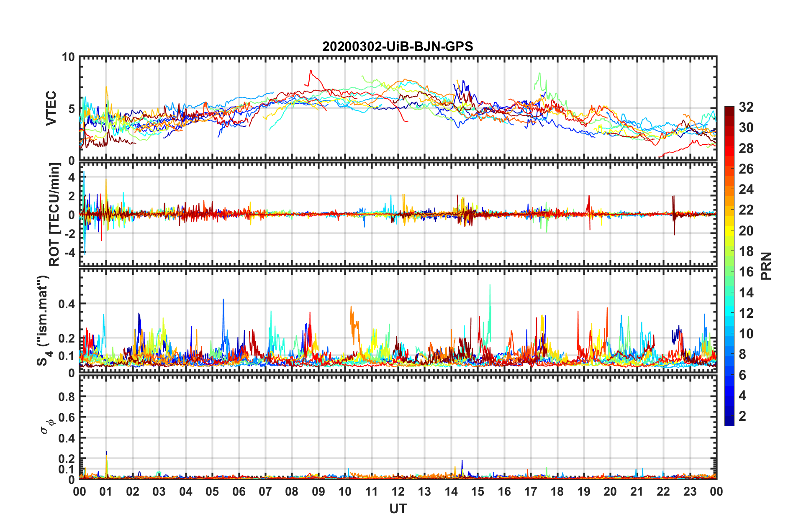Click the S4 ("ism.mat") axis label
The image size is (796, 532).
44,320
